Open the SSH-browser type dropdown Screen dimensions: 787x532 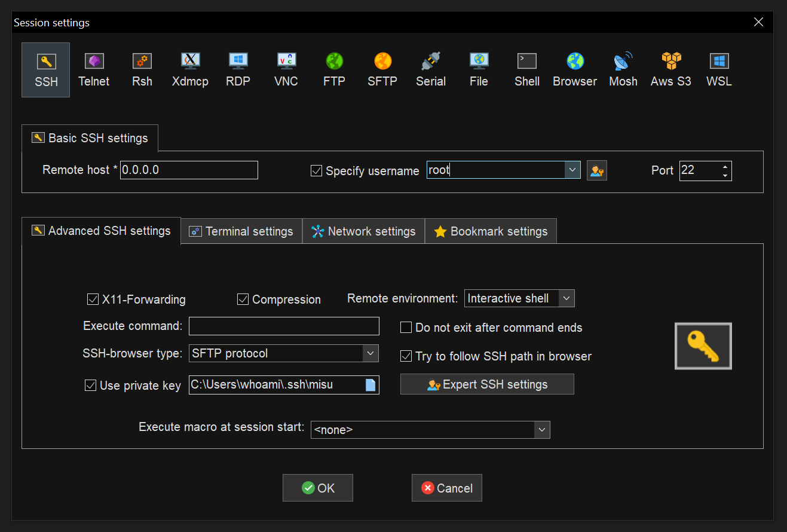[370, 353]
